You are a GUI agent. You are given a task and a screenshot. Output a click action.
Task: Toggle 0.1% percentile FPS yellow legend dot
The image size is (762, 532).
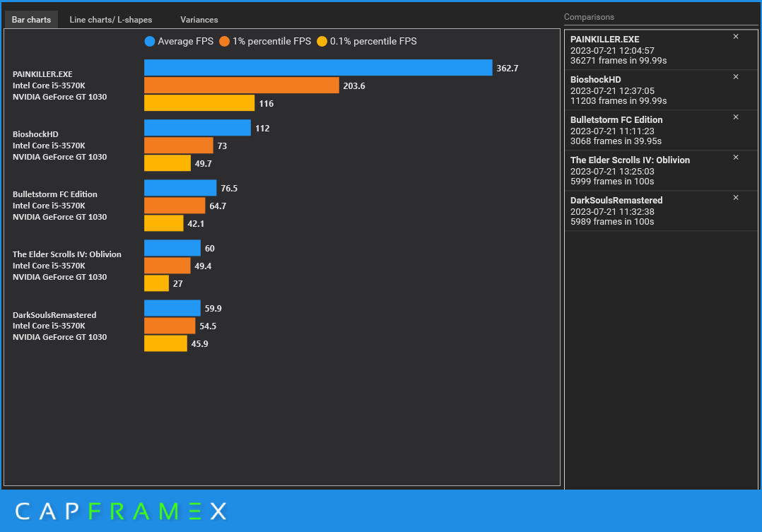(x=322, y=41)
